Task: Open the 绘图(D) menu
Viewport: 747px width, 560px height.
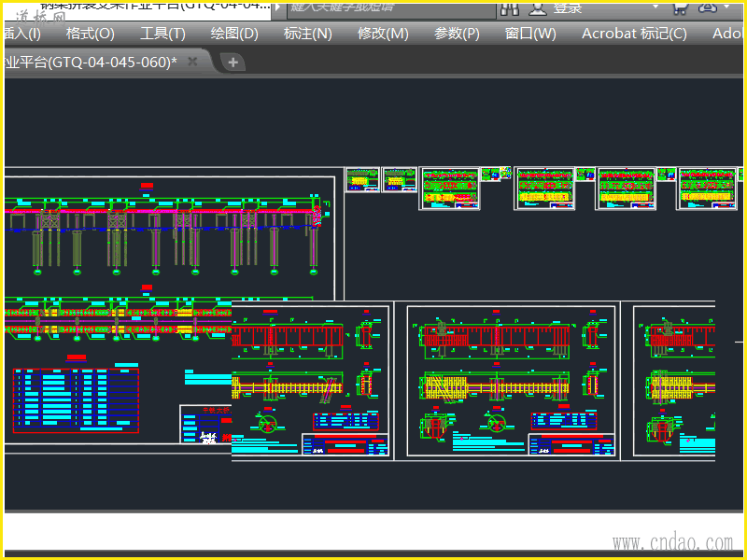Action: 234,34
